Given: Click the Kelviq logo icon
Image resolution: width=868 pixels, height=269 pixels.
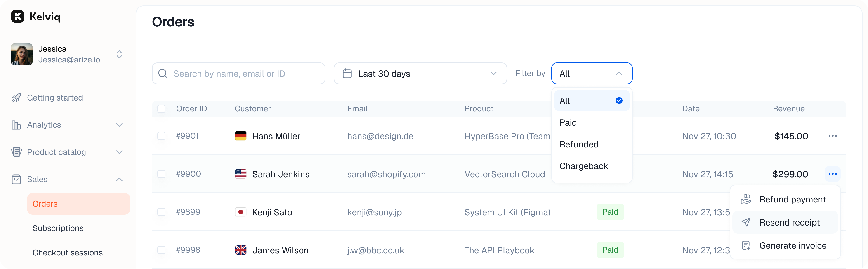Looking at the screenshot, I should tap(18, 16).
